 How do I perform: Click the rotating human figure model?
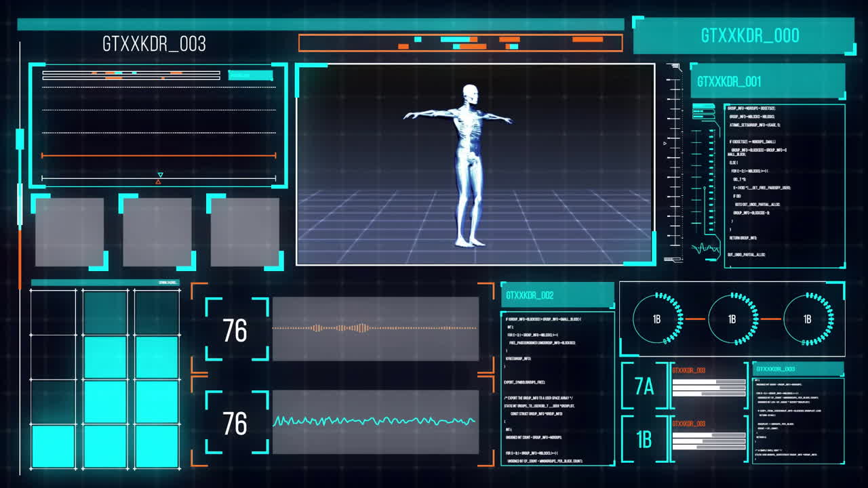pyautogui.click(x=468, y=164)
